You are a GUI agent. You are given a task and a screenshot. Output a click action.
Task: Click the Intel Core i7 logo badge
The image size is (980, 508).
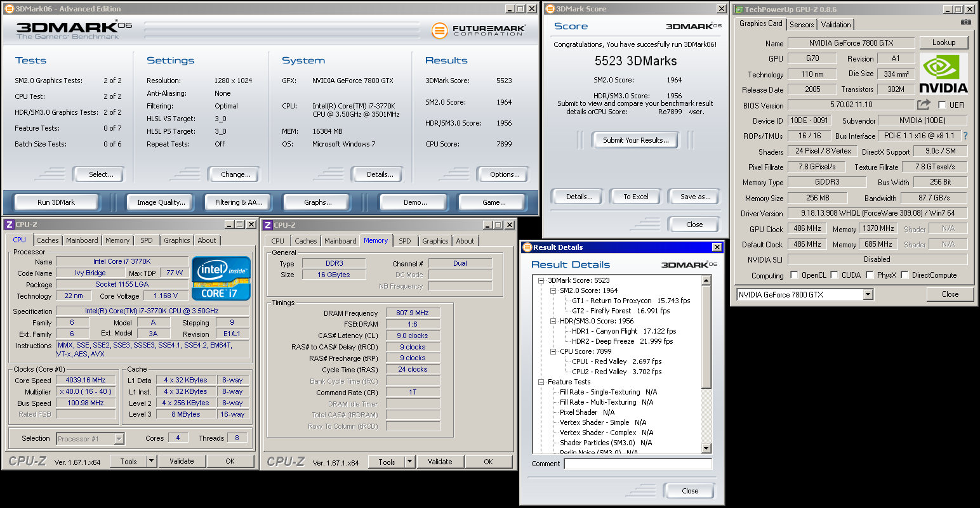(x=221, y=278)
